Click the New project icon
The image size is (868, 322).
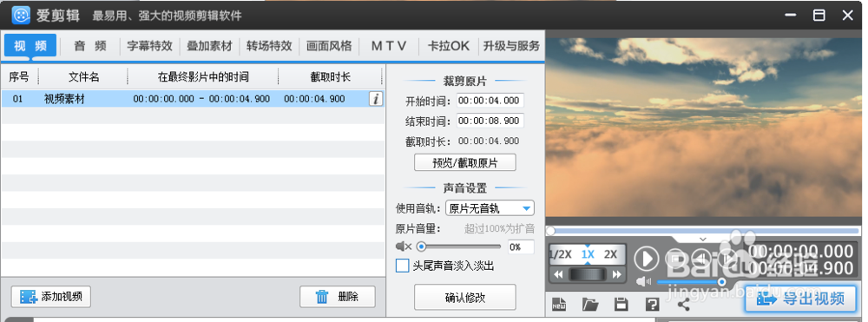pyautogui.click(x=559, y=304)
